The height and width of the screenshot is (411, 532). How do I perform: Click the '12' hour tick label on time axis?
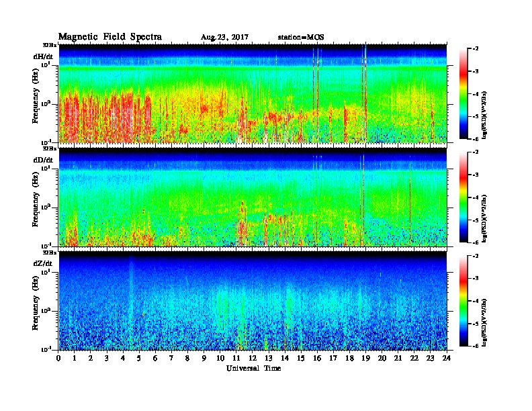coord(253,359)
